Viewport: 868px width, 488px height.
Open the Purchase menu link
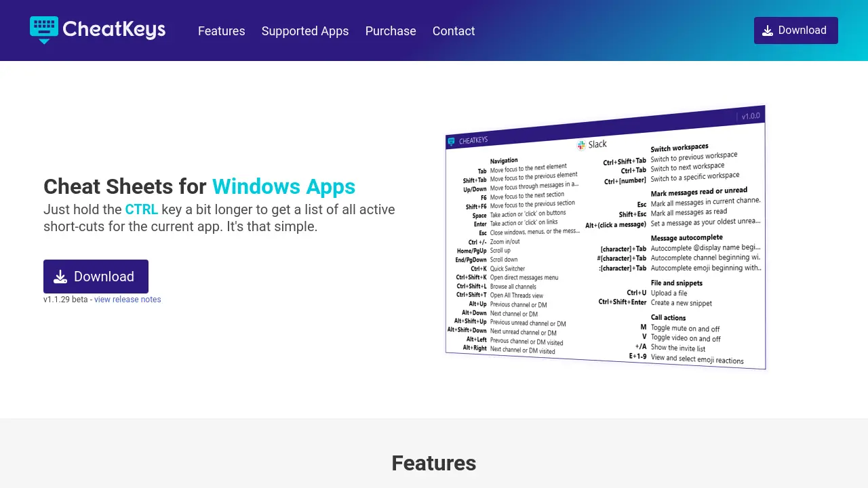click(391, 31)
